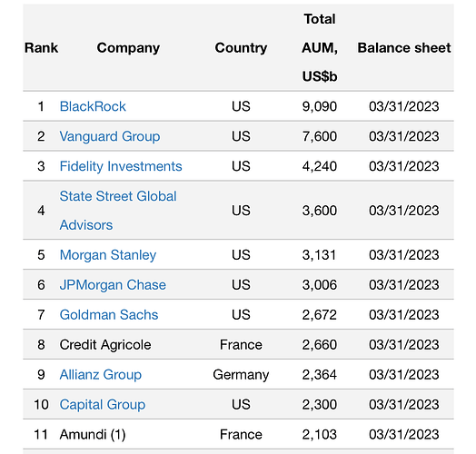Select the Credit Agricole company cell

(105, 345)
